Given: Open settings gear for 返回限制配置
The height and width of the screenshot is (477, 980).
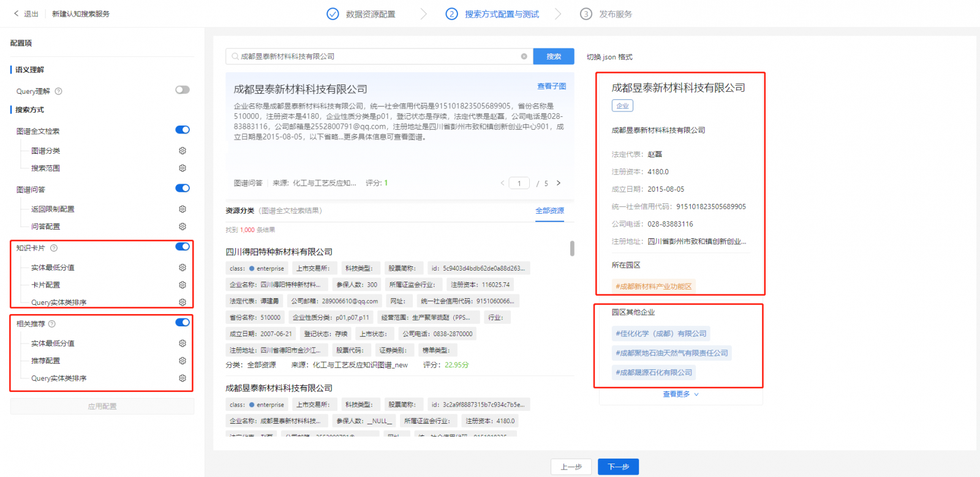Looking at the screenshot, I should pyautogui.click(x=183, y=209).
